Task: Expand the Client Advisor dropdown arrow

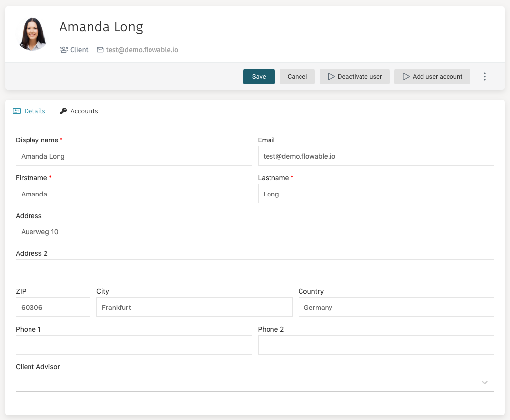Action: click(x=484, y=382)
